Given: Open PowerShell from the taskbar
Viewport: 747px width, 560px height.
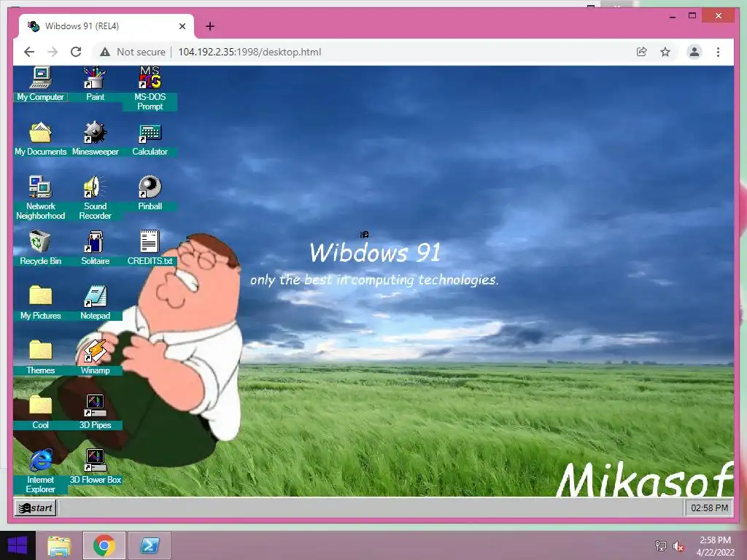Looking at the screenshot, I should (x=150, y=545).
